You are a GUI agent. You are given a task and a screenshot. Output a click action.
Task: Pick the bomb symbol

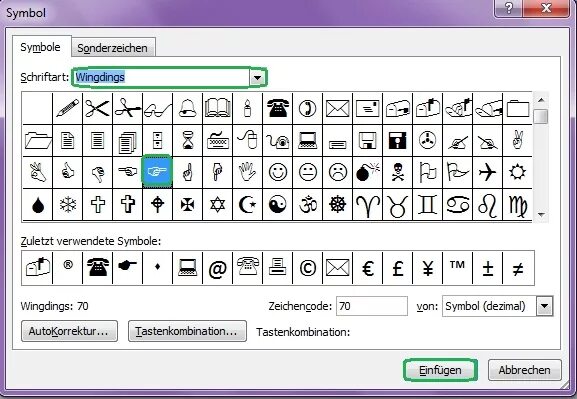pyautogui.click(x=367, y=172)
